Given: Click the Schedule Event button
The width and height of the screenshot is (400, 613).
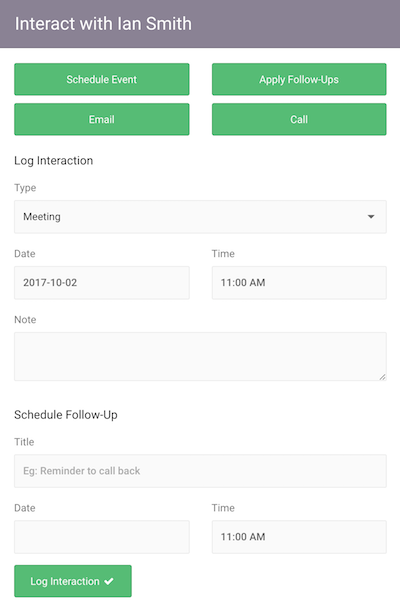Looking at the screenshot, I should [x=102, y=79].
